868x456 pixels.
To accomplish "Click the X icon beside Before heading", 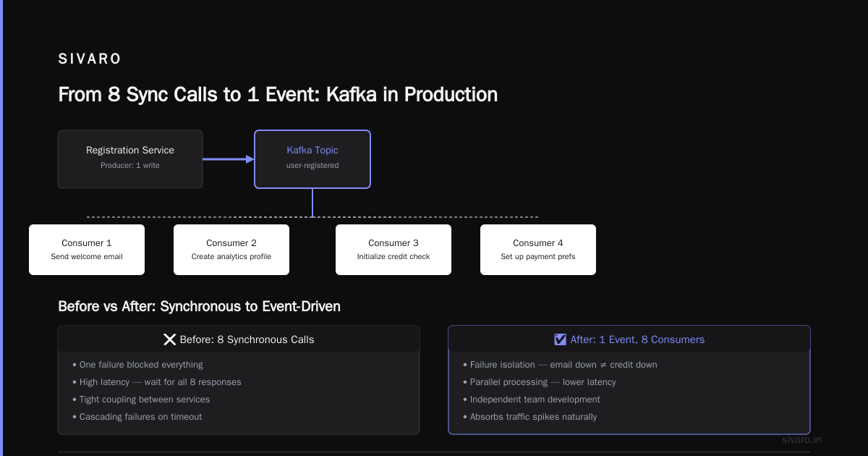I will pos(170,339).
